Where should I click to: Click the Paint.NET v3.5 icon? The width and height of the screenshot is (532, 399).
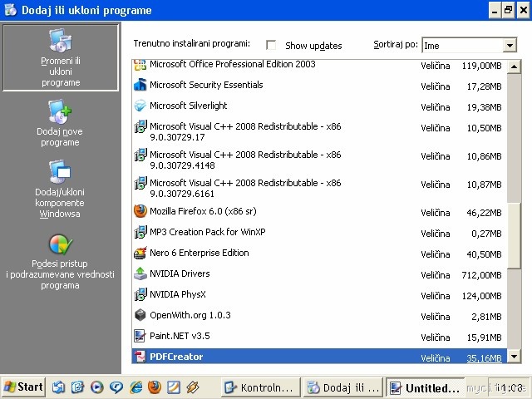140,336
